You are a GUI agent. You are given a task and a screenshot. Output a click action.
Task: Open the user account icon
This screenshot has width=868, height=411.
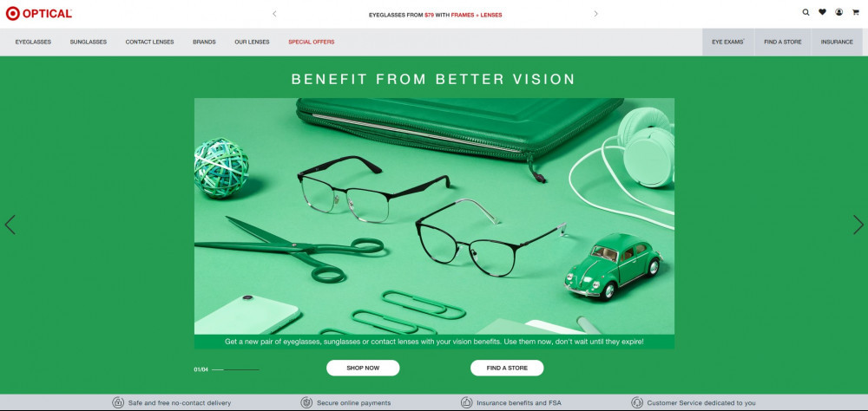click(838, 12)
